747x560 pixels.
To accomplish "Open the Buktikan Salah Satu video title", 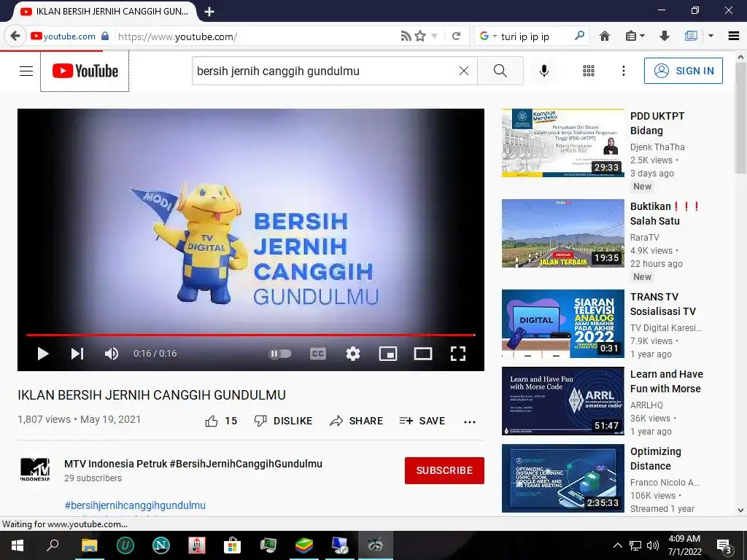I will (x=665, y=214).
